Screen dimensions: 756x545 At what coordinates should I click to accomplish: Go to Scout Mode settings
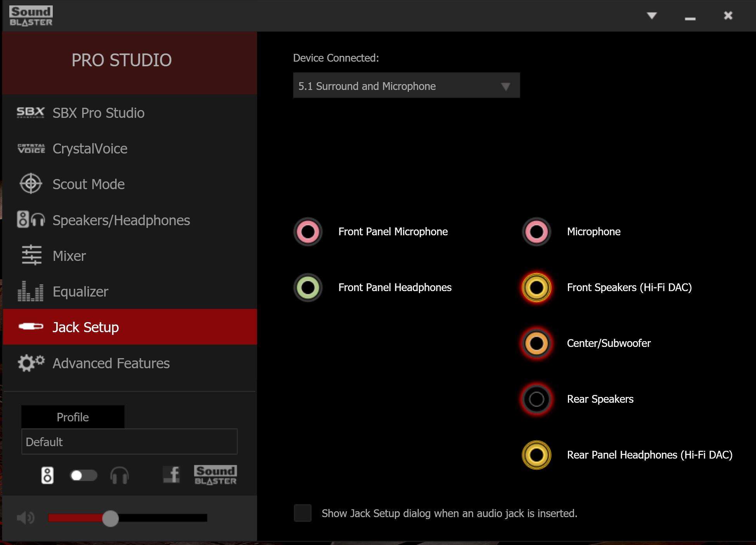click(x=130, y=184)
